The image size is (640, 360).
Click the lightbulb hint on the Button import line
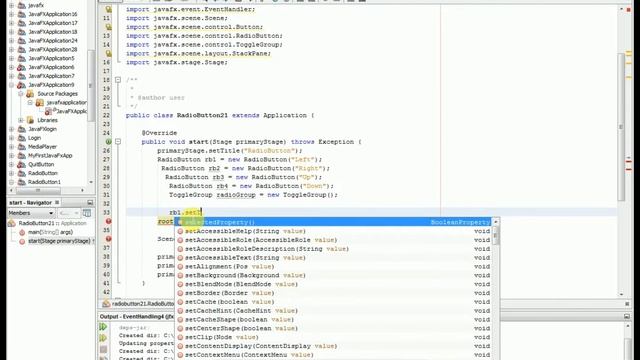pos(109,27)
